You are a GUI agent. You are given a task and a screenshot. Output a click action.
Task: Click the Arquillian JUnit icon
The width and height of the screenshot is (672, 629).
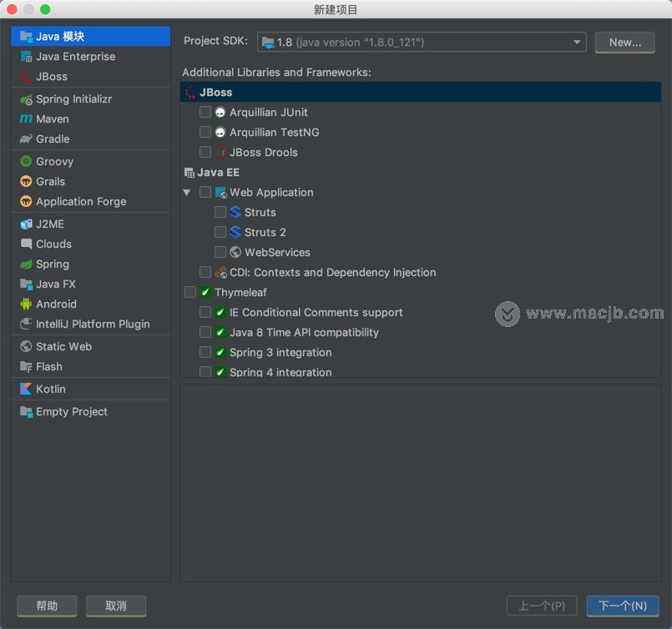point(220,113)
